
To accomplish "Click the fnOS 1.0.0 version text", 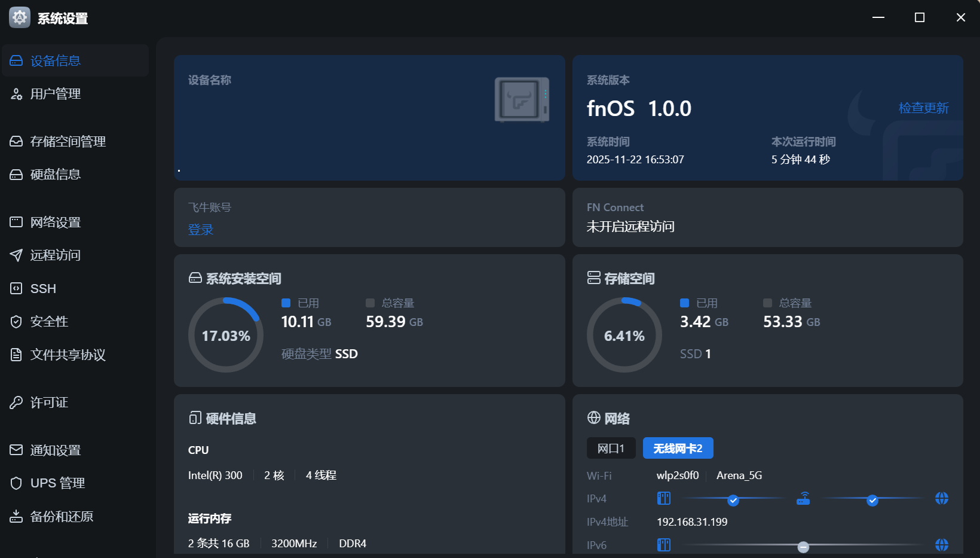I will 639,109.
